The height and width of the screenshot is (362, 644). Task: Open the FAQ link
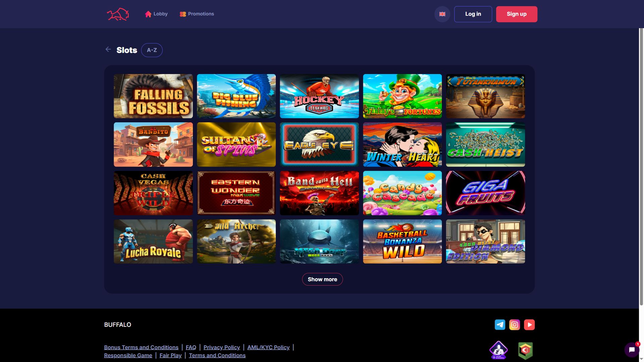(x=191, y=347)
